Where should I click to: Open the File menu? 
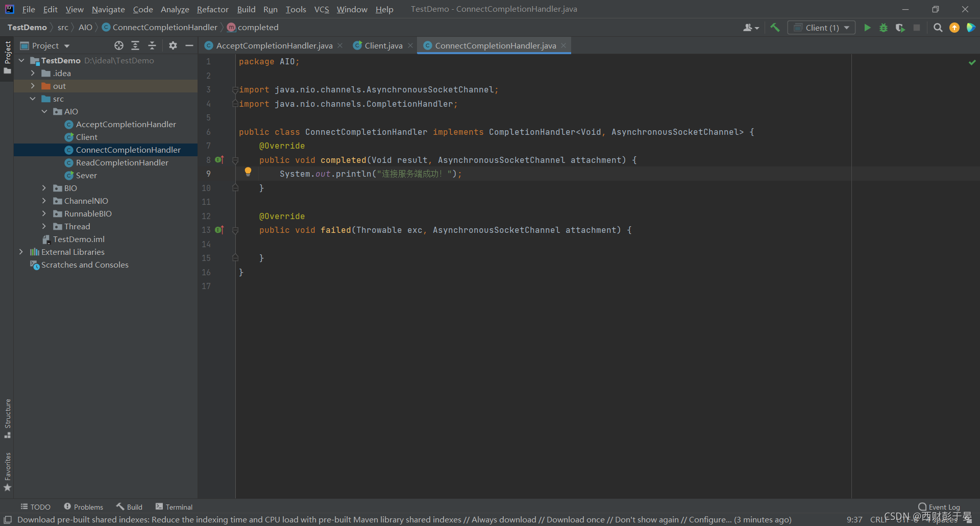click(x=29, y=9)
